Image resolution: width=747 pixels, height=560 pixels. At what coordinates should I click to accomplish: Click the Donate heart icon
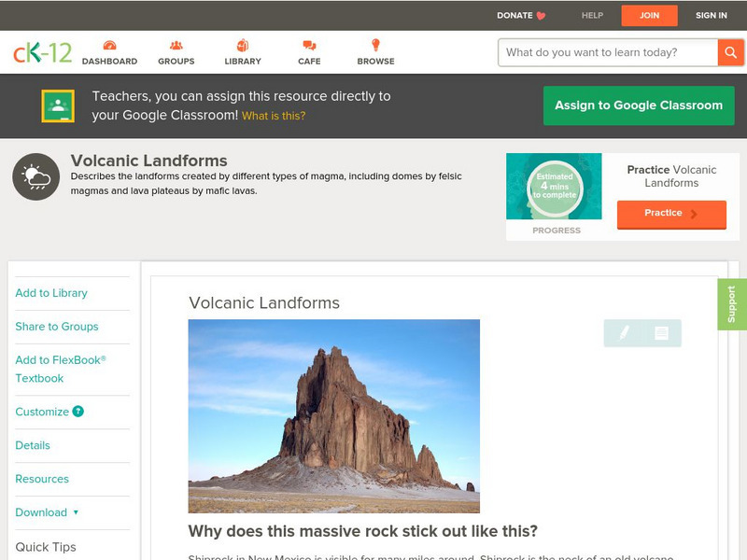click(541, 16)
